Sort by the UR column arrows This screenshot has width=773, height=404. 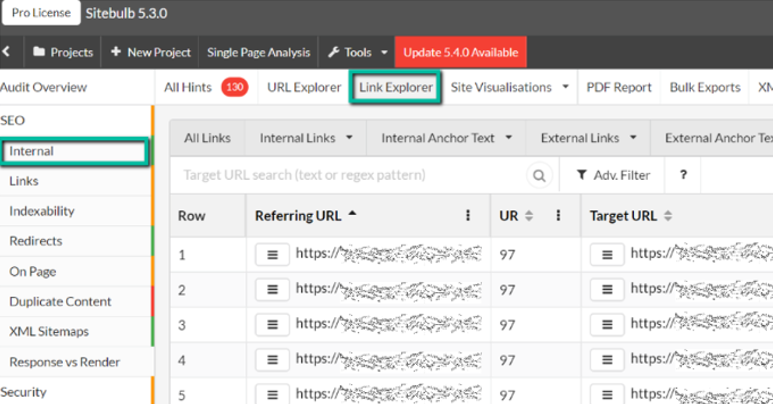(529, 215)
